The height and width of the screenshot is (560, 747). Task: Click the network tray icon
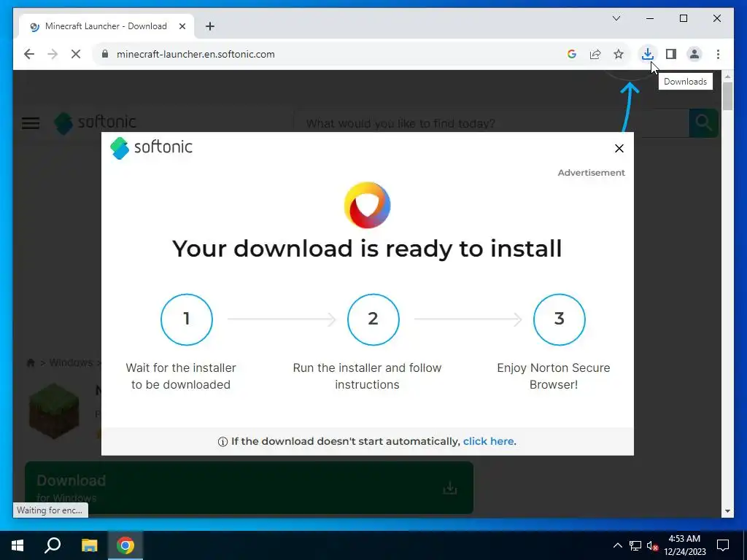[x=635, y=545]
